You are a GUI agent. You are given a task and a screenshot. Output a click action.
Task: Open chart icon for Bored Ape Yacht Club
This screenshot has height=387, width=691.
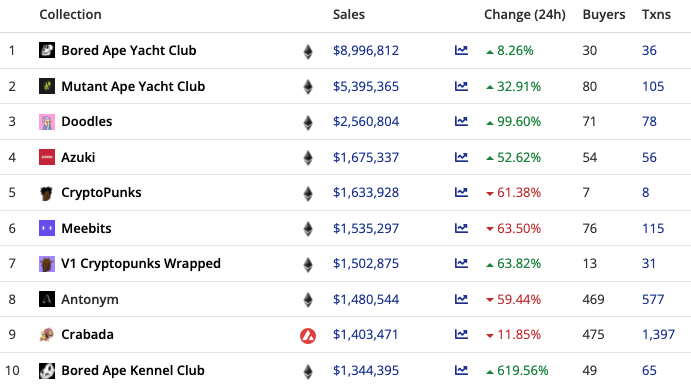[461, 50]
